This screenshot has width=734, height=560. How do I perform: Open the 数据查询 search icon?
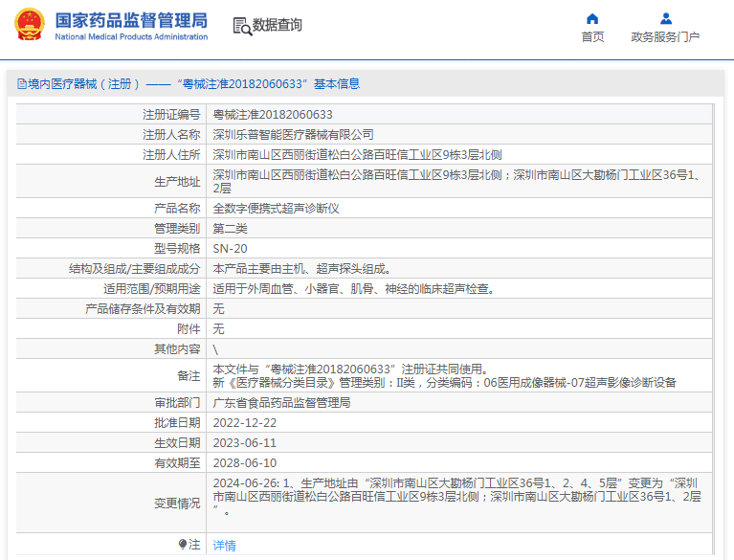point(242,26)
